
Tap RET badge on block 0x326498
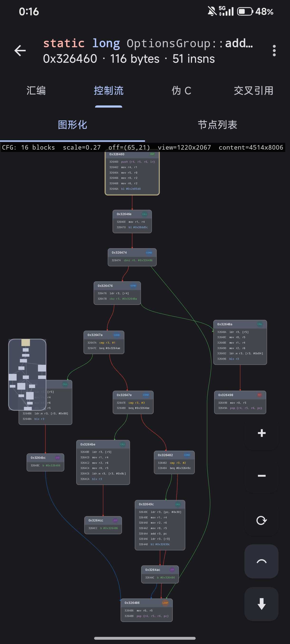[x=260, y=395]
